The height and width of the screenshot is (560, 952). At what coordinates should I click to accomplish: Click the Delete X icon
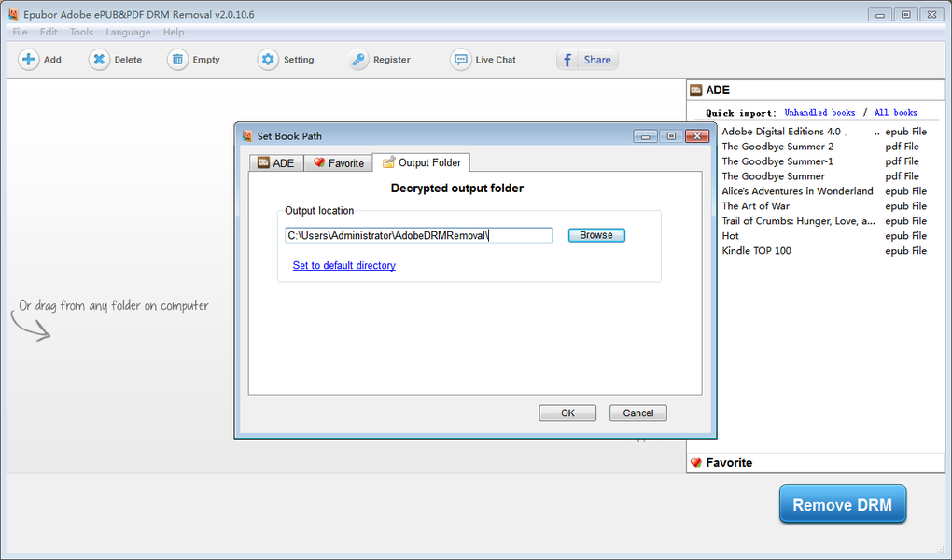(x=99, y=60)
